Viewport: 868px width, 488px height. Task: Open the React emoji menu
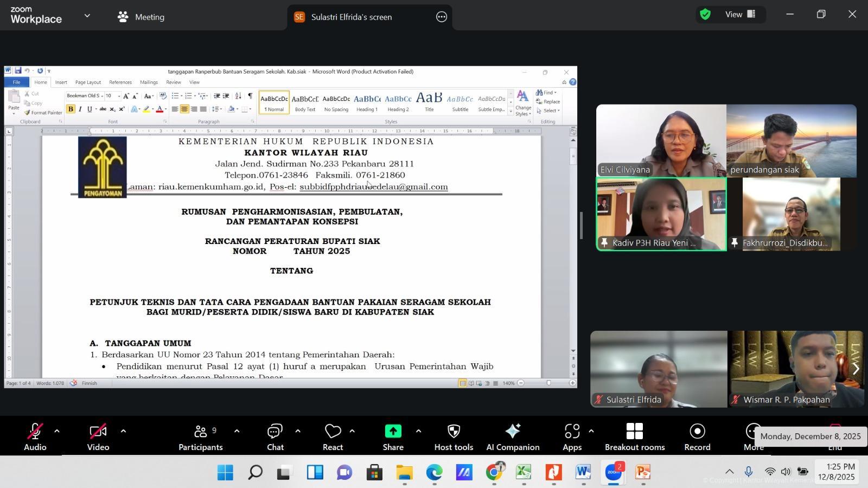[x=333, y=437]
